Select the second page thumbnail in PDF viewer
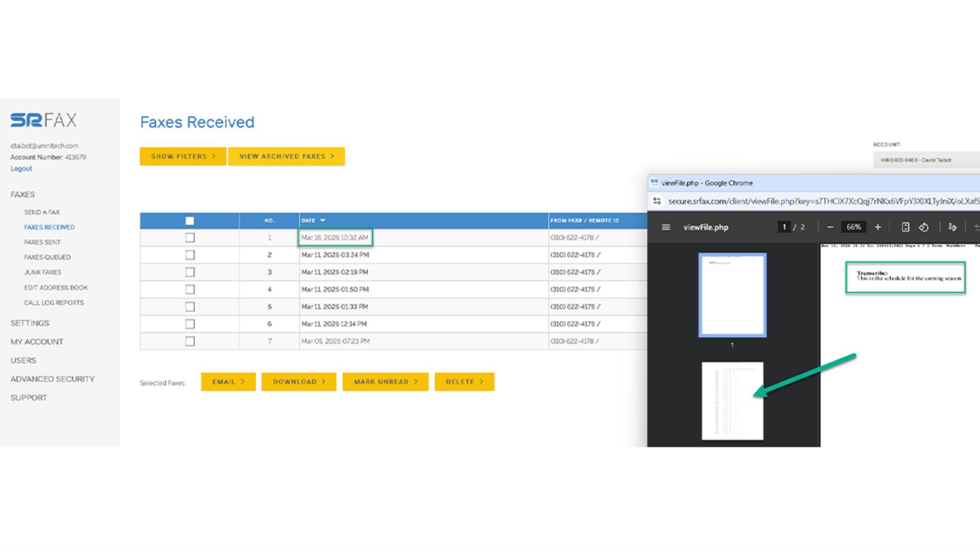980x552 pixels. pos(732,401)
